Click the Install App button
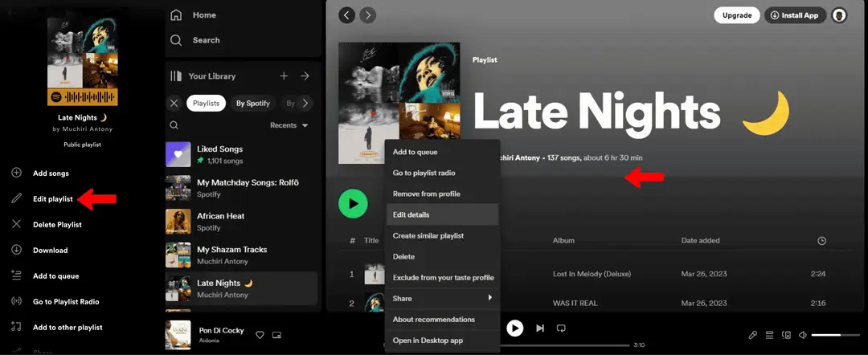 click(x=796, y=15)
